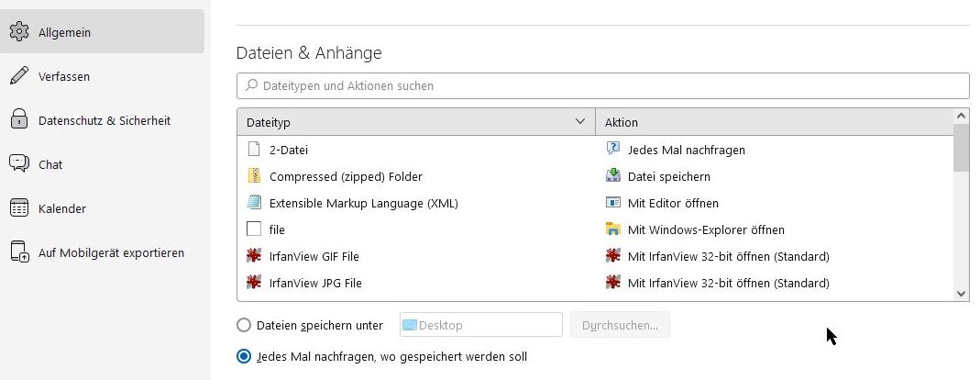Open 'Datei speichern' action for zipped folder
Screen dimensions: 980x380
[x=668, y=176]
